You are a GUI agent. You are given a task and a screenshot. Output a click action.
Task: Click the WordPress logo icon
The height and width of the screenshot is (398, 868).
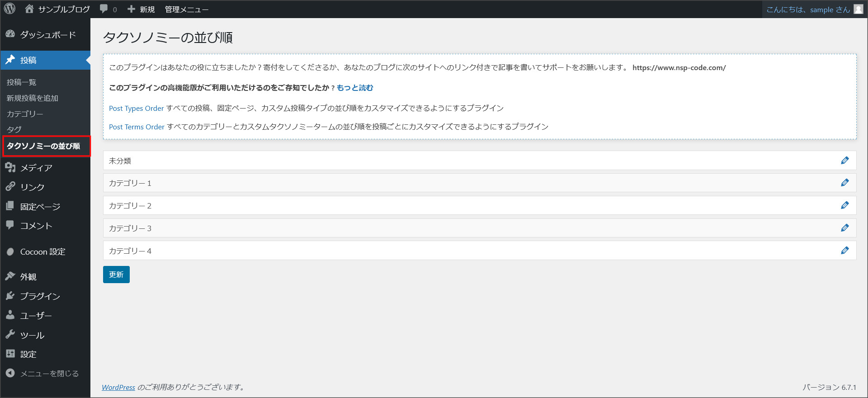coord(10,9)
